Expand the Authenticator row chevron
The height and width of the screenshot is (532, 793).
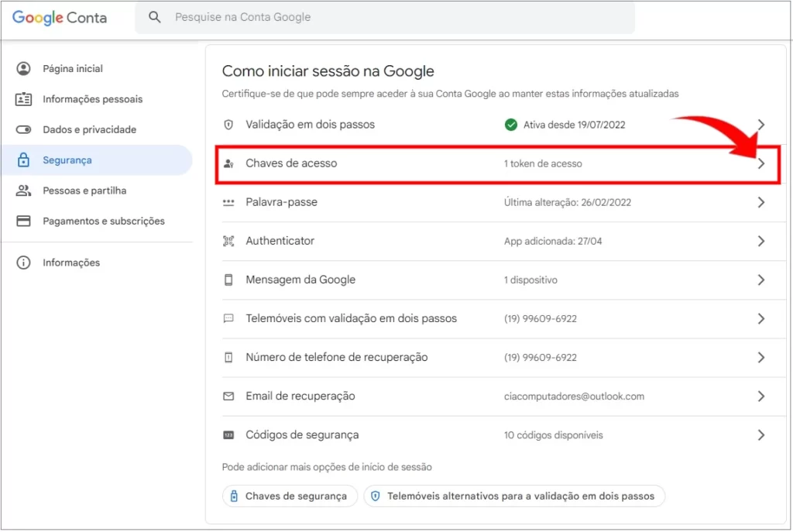click(761, 242)
